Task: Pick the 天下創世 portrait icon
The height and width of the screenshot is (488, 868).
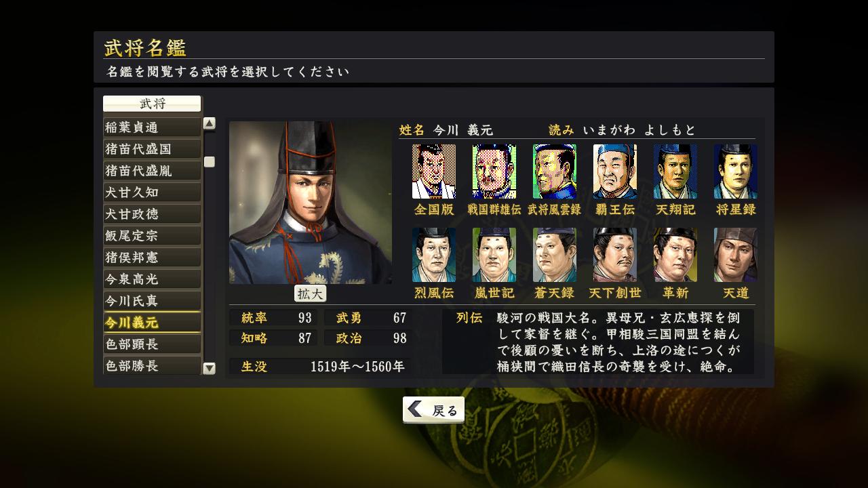Action: (x=615, y=255)
